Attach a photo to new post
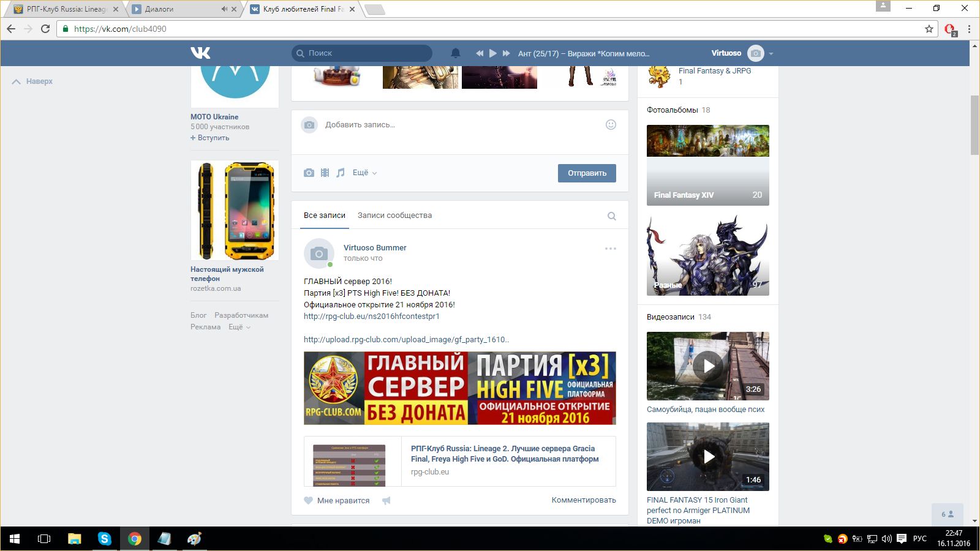The width and height of the screenshot is (980, 551). coord(309,173)
